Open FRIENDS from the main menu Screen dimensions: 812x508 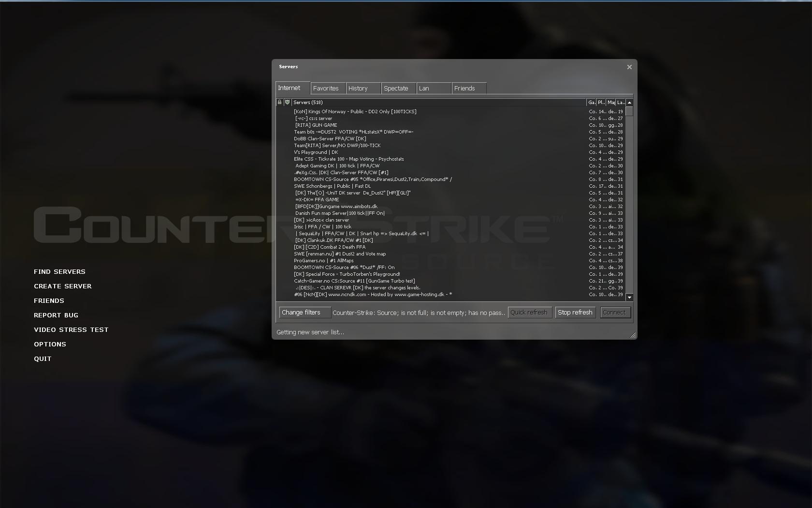coord(49,301)
